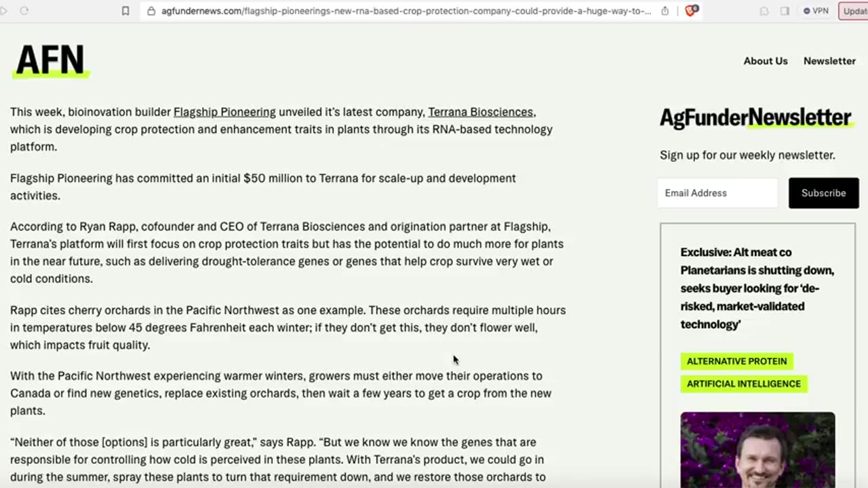868x488 pixels.
Task: Open site info via the lock icon
Action: 151,11
